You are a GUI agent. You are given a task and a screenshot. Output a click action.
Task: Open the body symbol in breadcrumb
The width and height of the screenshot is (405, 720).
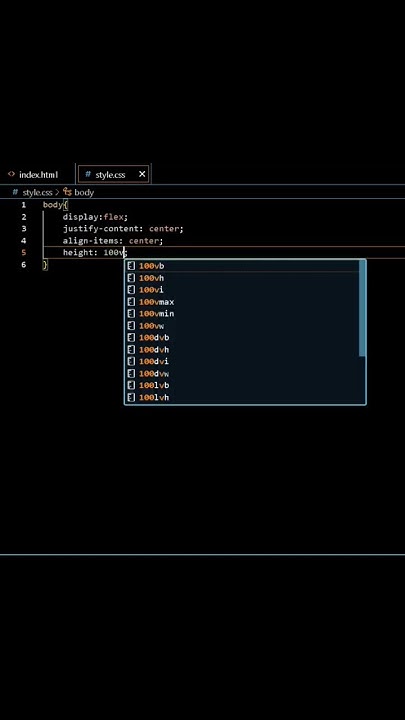(x=84, y=192)
